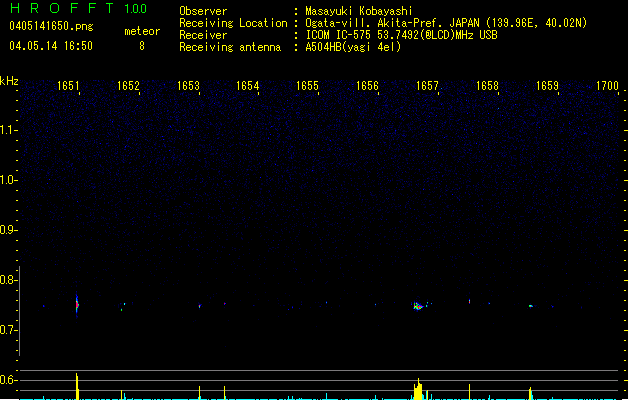Click the yellow intensity bar cluster near 1657
629x400 pixels.
point(418,389)
